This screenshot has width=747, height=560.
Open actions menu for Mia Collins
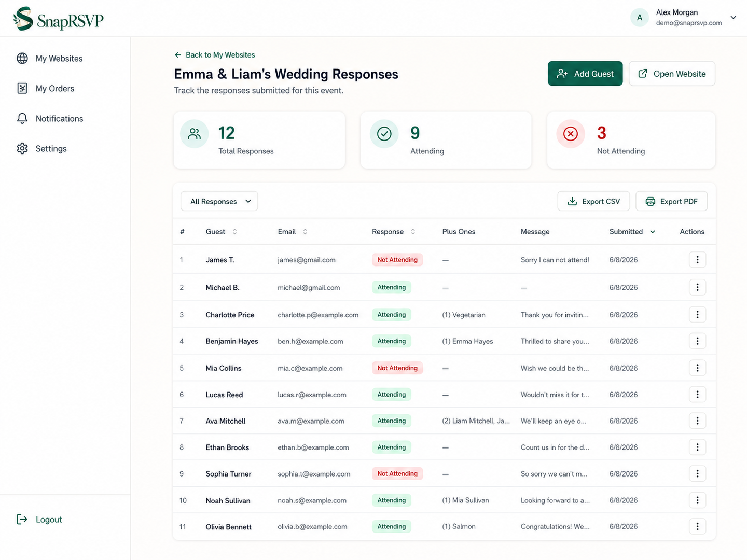697,368
